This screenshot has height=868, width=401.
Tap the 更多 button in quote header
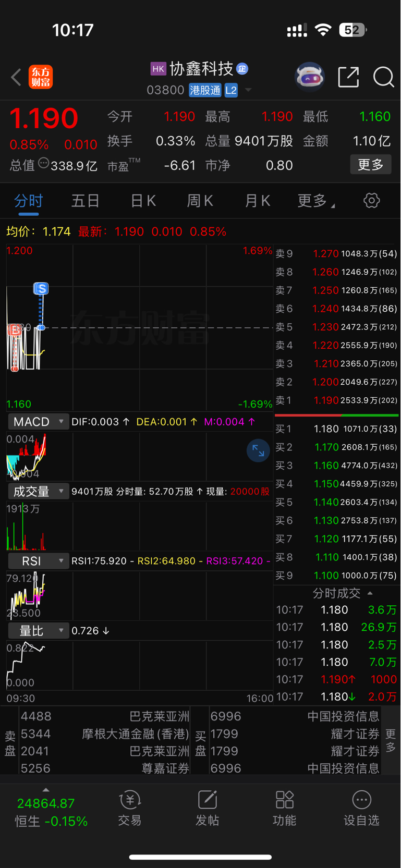(x=371, y=165)
